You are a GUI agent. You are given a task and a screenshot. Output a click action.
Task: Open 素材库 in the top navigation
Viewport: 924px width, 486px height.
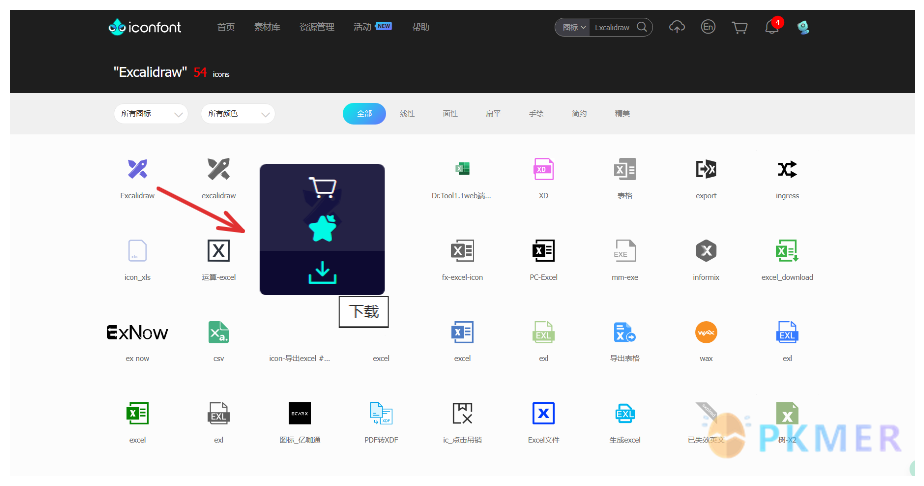click(267, 27)
